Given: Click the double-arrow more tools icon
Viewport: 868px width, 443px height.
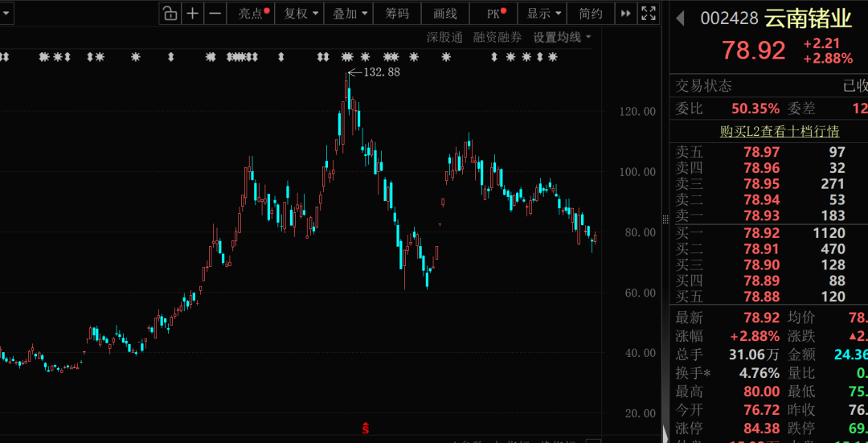Looking at the screenshot, I should click(x=625, y=14).
